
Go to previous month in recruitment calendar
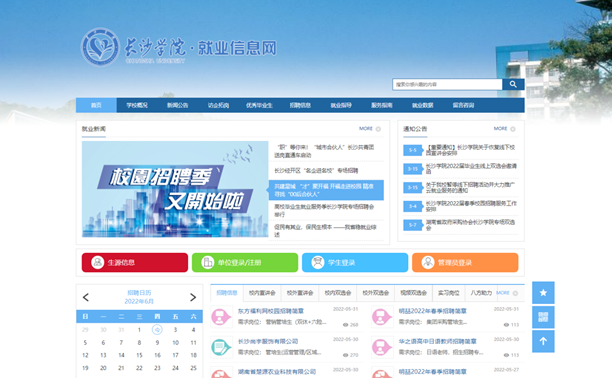[86, 297]
